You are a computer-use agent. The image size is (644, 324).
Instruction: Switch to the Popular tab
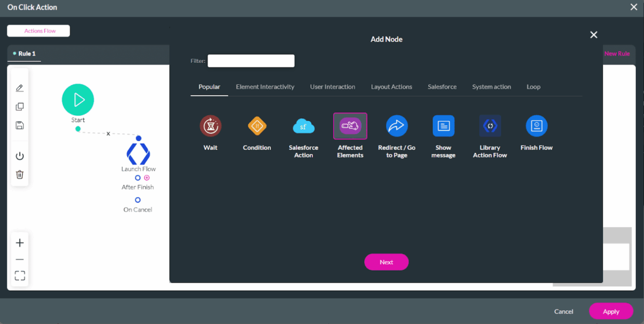click(x=209, y=87)
